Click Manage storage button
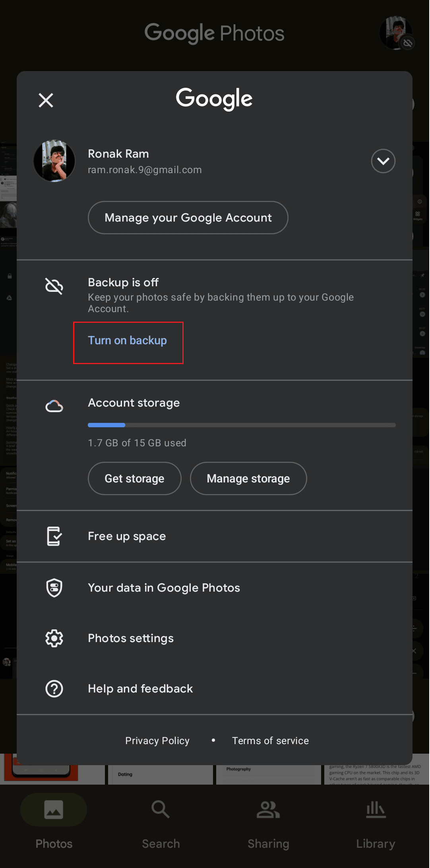Viewport: 430px width, 868px height. pyautogui.click(x=248, y=478)
